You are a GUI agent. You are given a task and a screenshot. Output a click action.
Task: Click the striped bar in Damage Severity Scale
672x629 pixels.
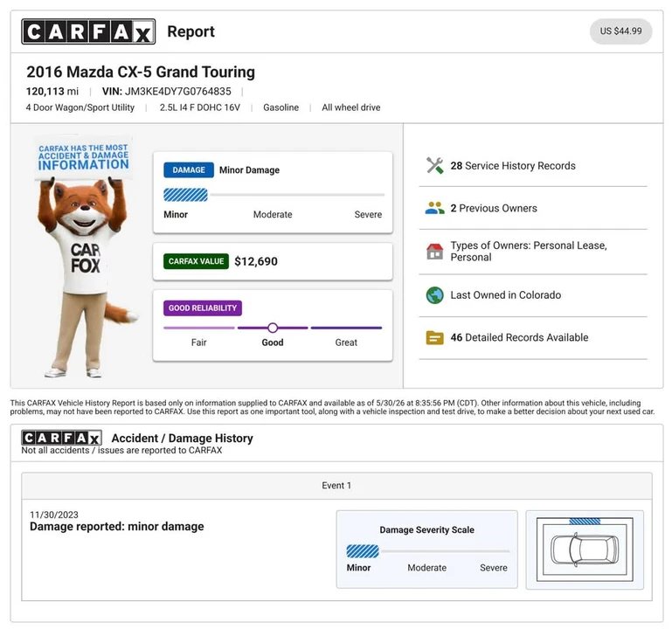point(363,551)
